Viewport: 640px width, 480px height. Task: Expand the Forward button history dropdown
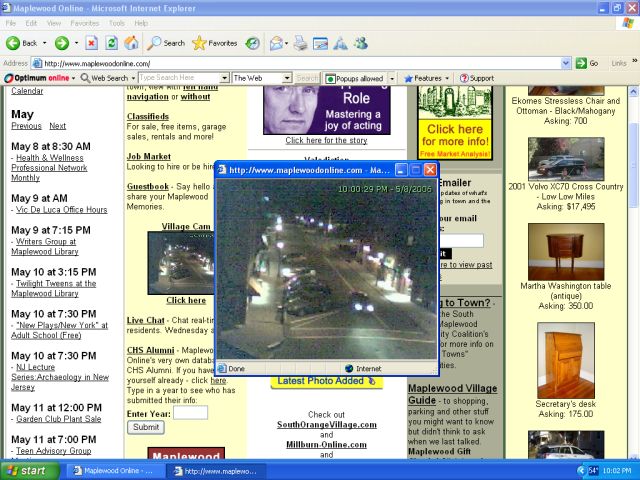[x=76, y=43]
